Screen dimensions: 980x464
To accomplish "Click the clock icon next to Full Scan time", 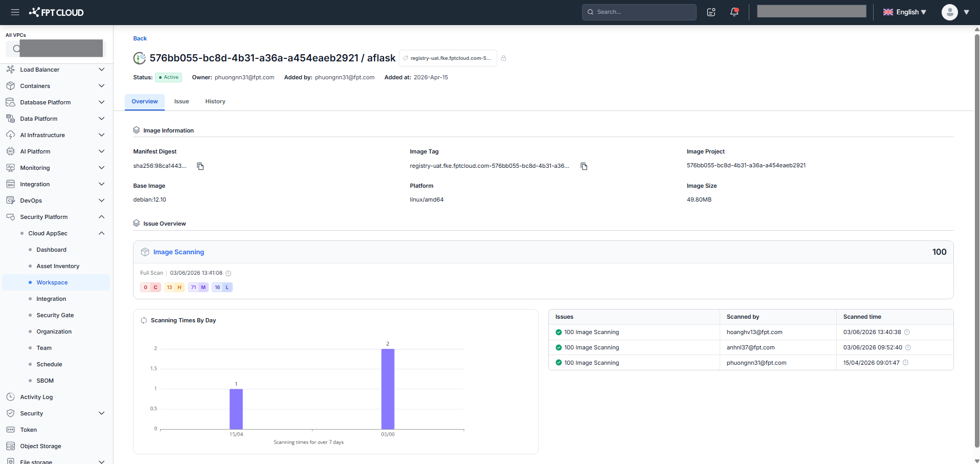I will point(229,273).
